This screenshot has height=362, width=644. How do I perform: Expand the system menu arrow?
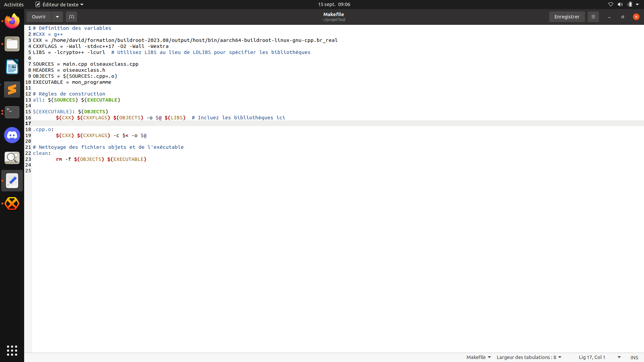[x=637, y=4]
